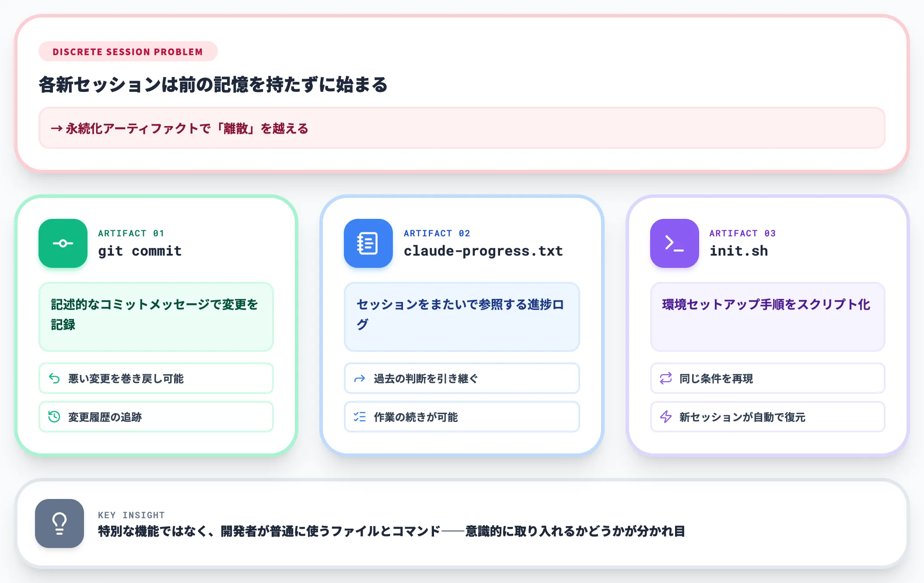This screenshot has width=924, height=583.
Task: Select the 悪い変更を巻き戻し可能 row
Action: coord(156,378)
